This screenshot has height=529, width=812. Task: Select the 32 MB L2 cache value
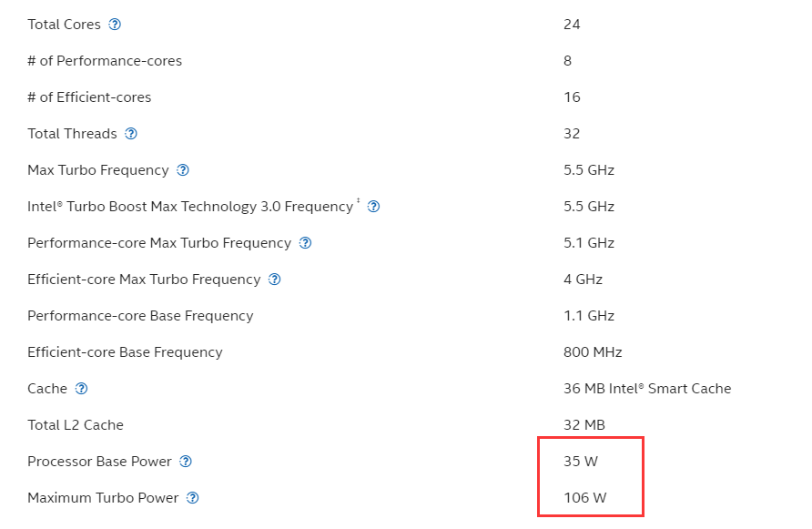584,425
